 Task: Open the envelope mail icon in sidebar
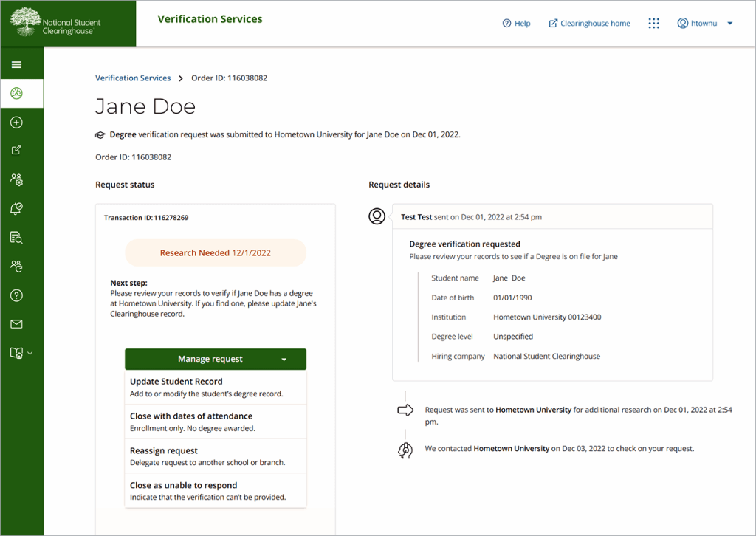click(16, 324)
